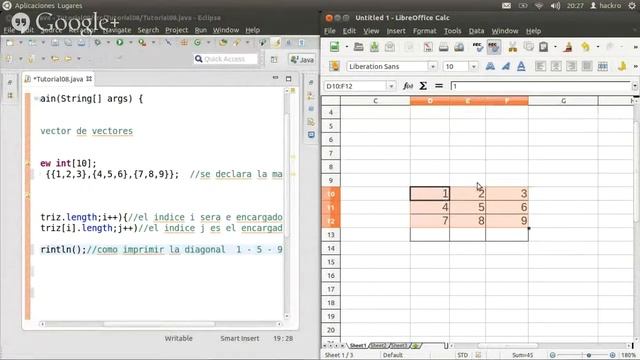640x360 pixels.
Task: Open the Run menu in Eclipse
Action: click(200, 30)
